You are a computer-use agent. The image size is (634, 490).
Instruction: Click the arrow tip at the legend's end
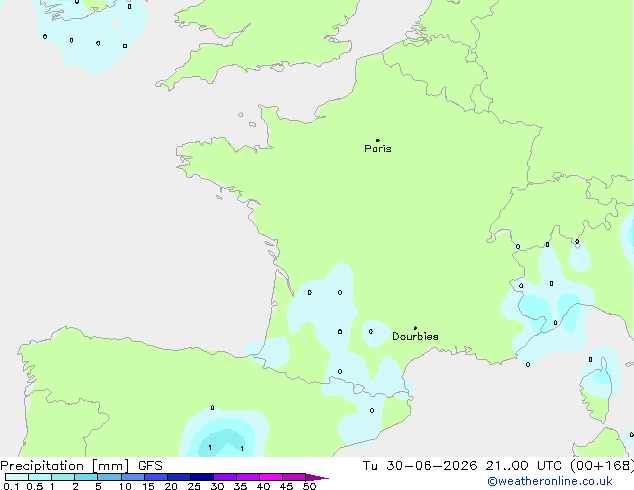tap(317, 477)
